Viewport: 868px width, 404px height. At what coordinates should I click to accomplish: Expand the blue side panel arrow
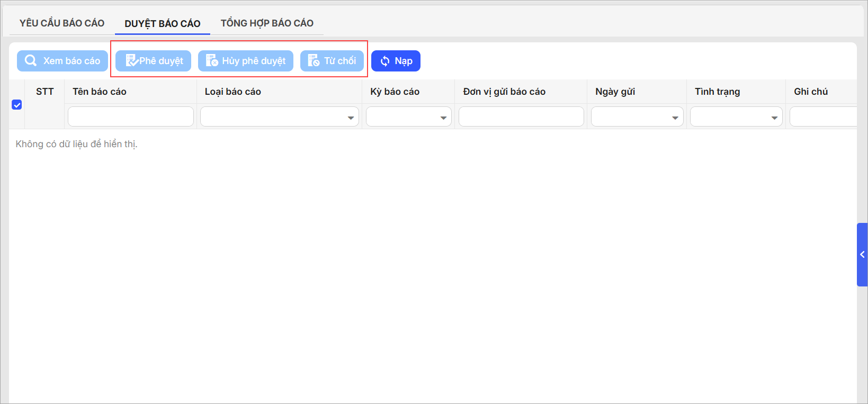pyautogui.click(x=862, y=255)
